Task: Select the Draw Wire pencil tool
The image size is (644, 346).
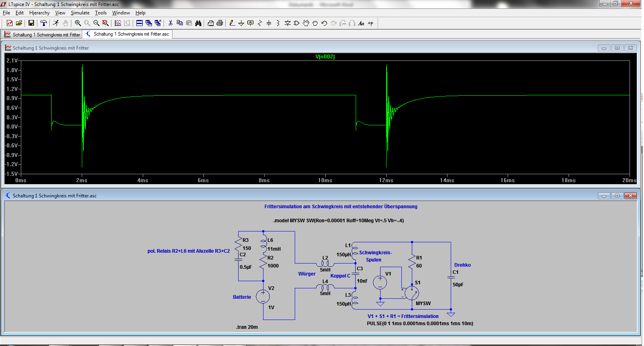Action: [232, 23]
